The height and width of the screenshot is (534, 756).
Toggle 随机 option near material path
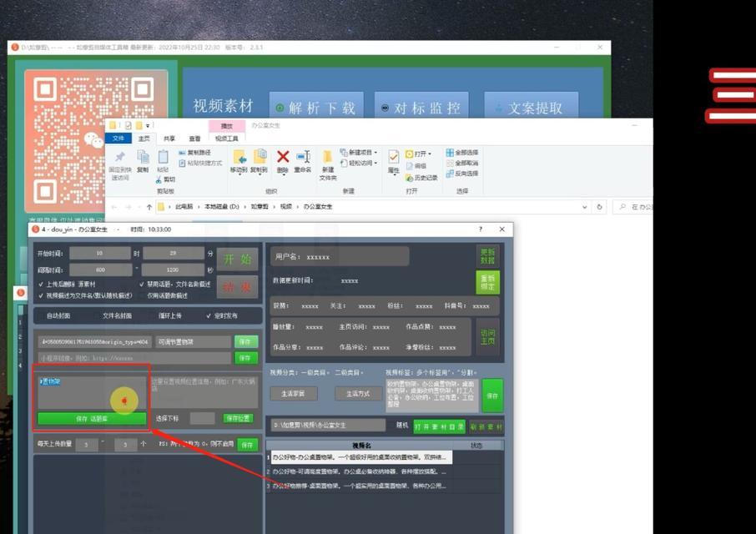pyautogui.click(x=402, y=425)
